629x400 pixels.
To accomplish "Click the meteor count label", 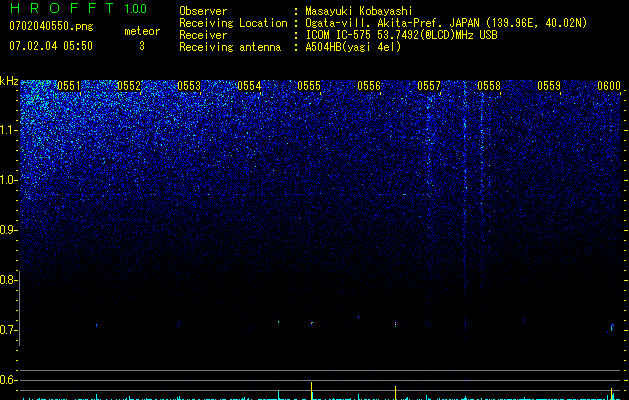I will [x=142, y=31].
